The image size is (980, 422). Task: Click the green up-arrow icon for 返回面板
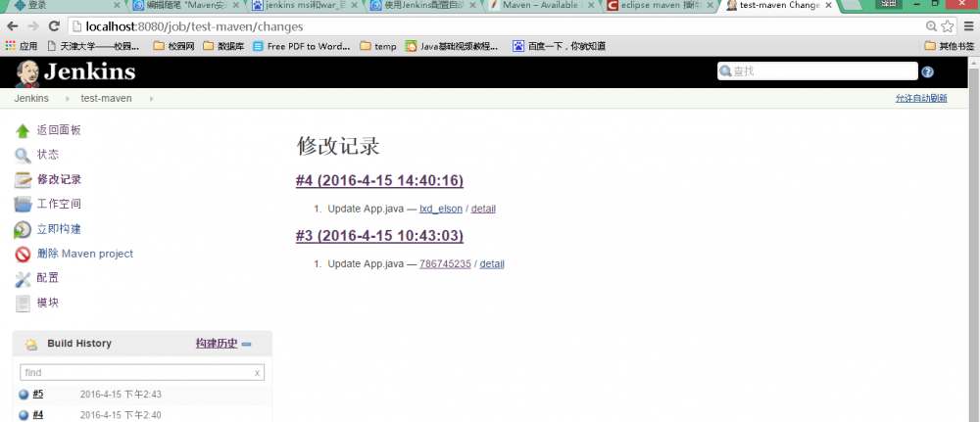23,130
